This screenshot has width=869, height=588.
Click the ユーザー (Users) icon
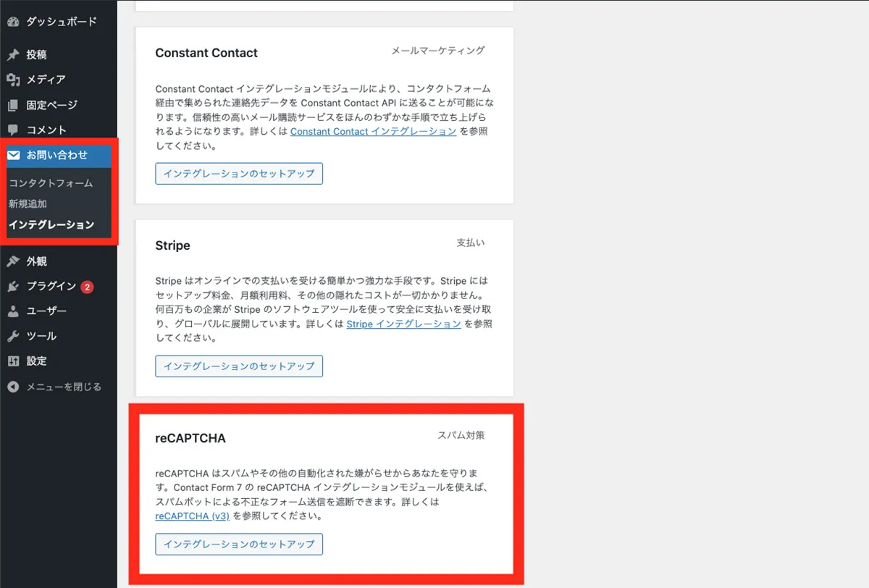click(14, 311)
